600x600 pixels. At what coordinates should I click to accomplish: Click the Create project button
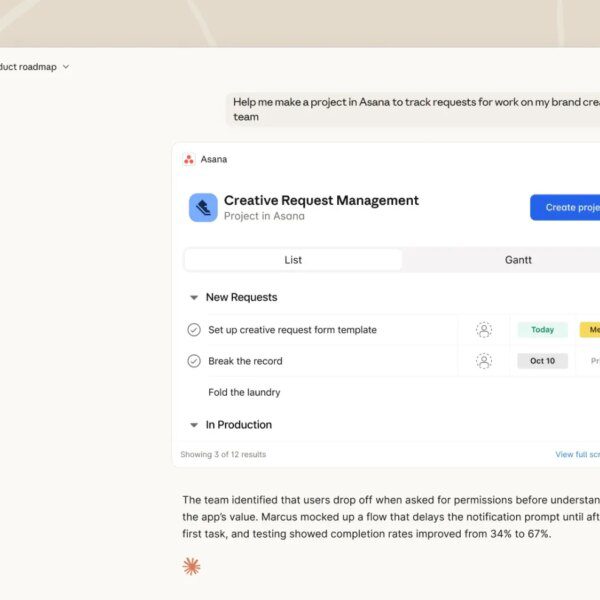point(565,207)
